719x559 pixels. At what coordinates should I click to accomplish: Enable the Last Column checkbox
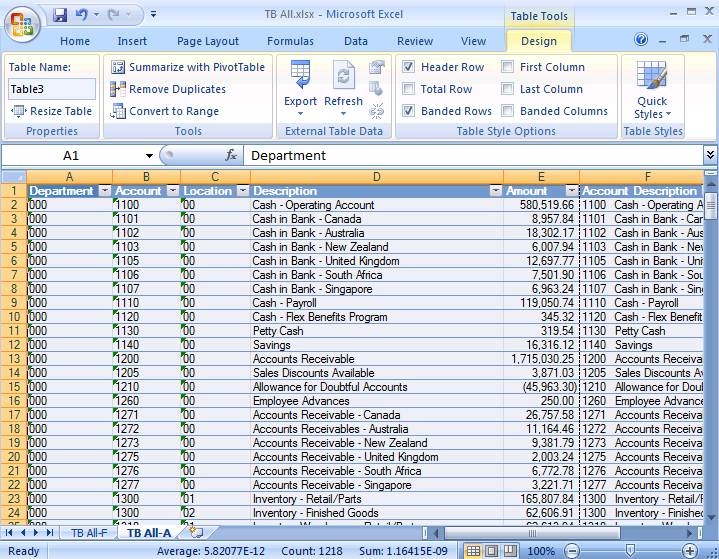(507, 89)
